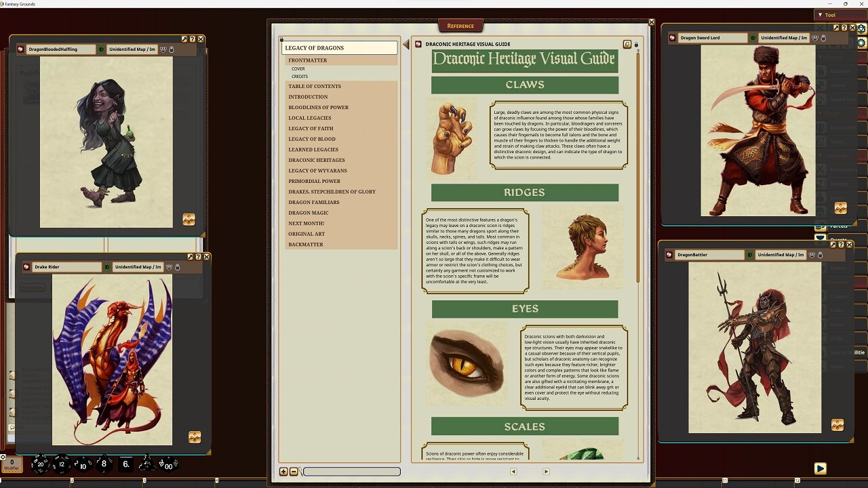Expand all reference index entries
The height and width of the screenshot is (488, 868).
283,472
